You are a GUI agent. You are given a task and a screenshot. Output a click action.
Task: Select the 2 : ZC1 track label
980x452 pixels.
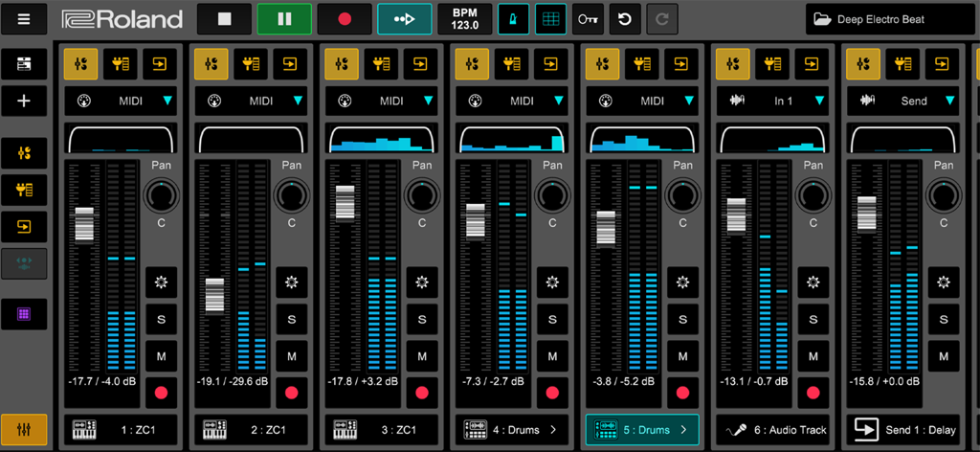tap(251, 430)
